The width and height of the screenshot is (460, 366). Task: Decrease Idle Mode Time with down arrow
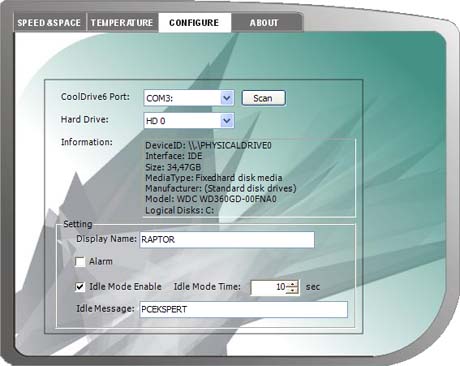[292, 291]
